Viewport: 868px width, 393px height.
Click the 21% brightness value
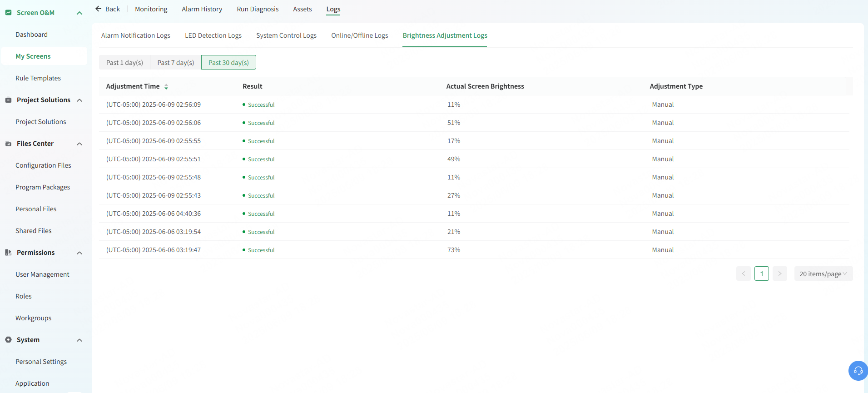click(x=454, y=232)
